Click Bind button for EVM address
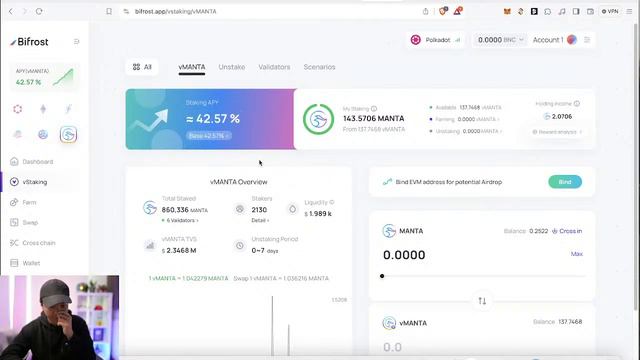Image resolution: width=640 pixels, height=360 pixels. 565,182
